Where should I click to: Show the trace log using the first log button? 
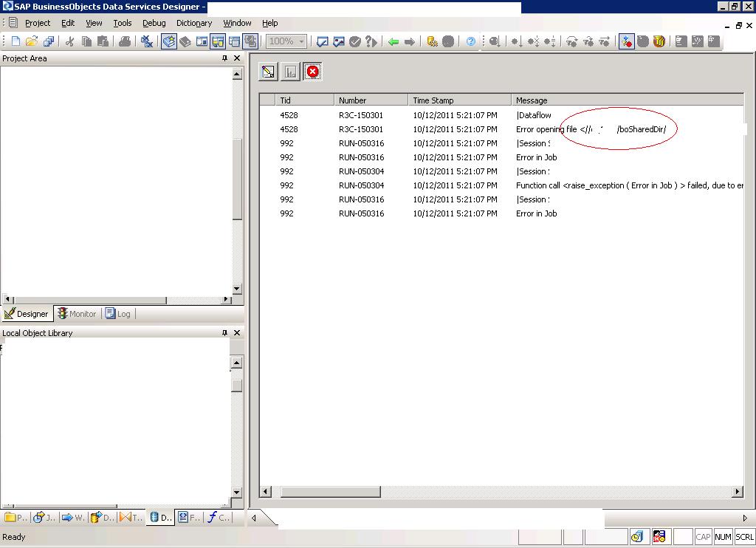(268, 72)
